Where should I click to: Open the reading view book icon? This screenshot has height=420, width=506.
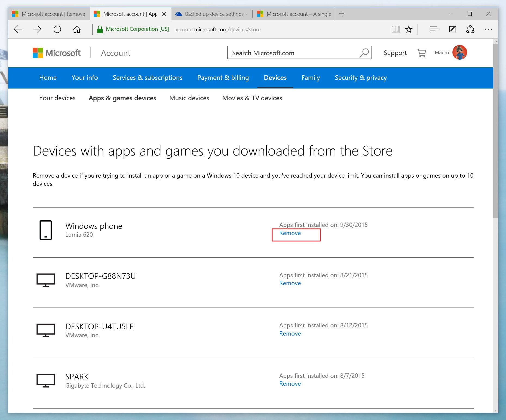pyautogui.click(x=395, y=29)
